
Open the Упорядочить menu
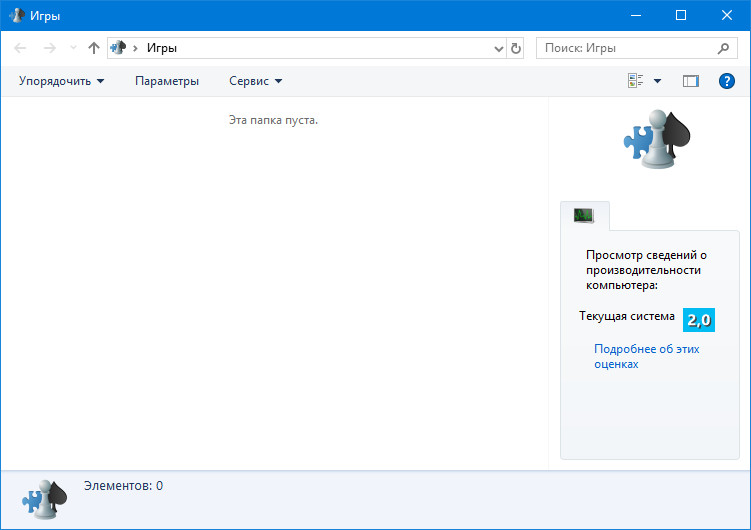(61, 81)
